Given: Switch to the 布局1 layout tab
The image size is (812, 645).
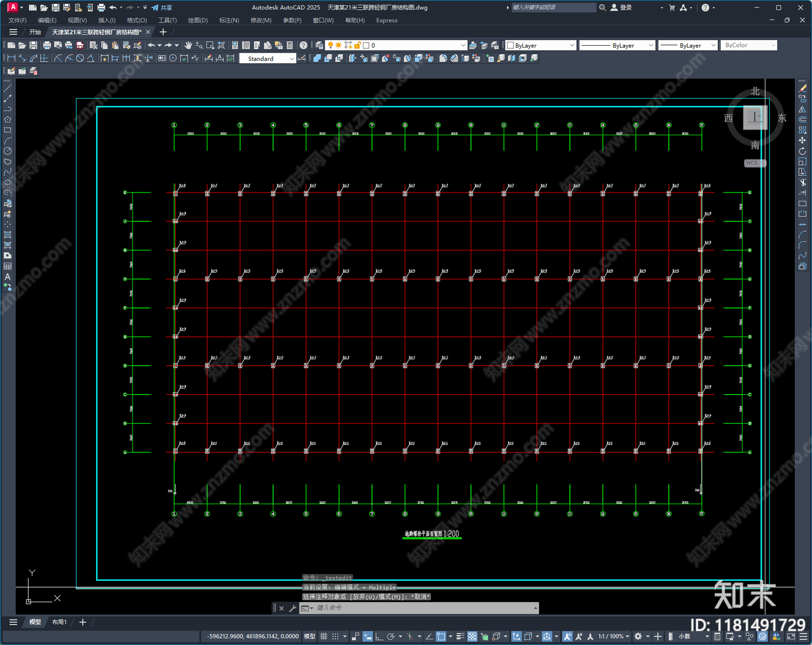Looking at the screenshot, I should pos(59,622).
